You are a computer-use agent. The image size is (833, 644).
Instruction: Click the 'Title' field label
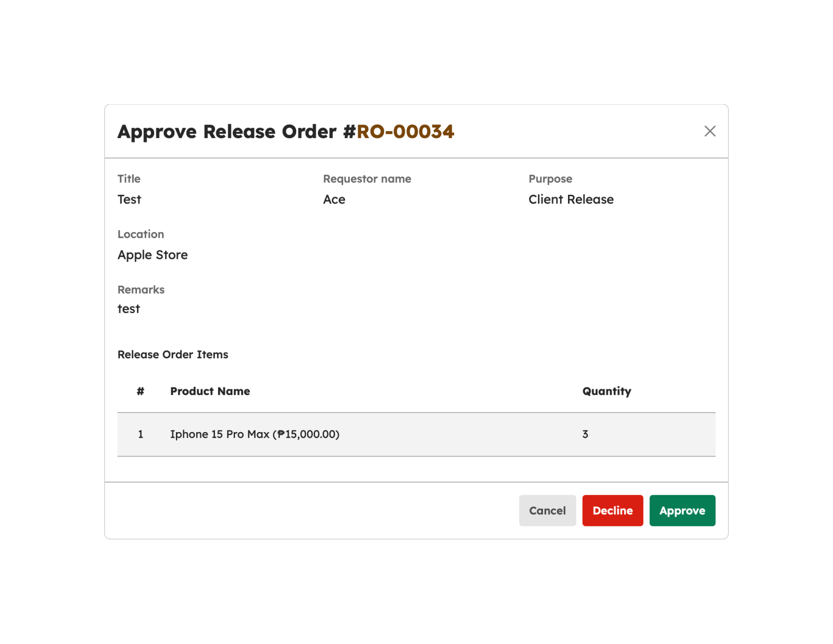[x=129, y=179]
